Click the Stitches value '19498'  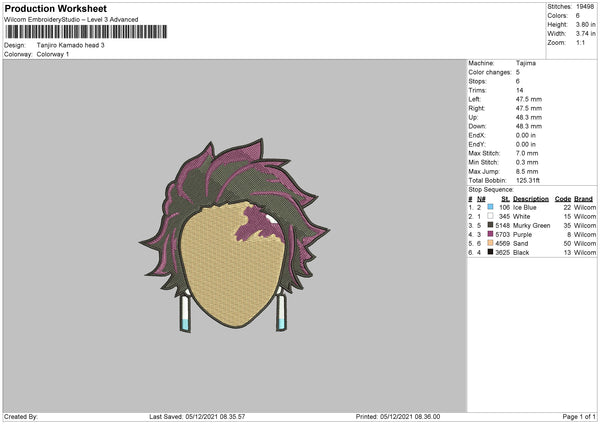pos(585,7)
